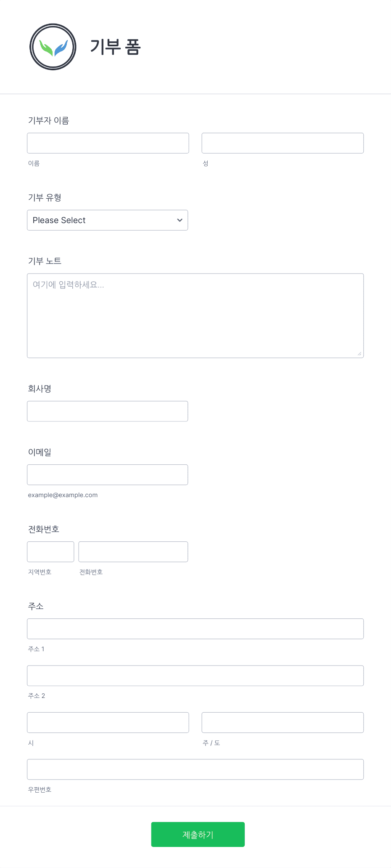Click the 전화번호 phone number field
The image size is (391, 868).
133,551
